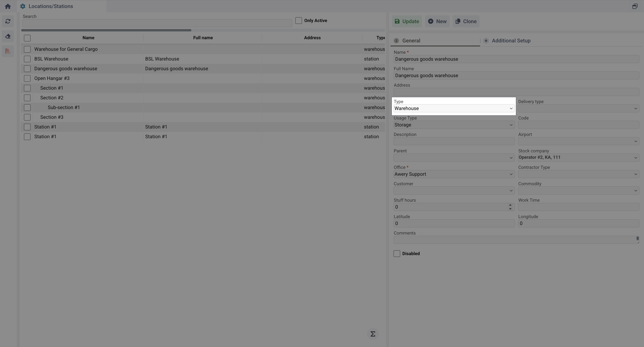Viewport: 644px width, 347px height.
Task: Enable the Only Active checkbox
Action: [x=298, y=21]
